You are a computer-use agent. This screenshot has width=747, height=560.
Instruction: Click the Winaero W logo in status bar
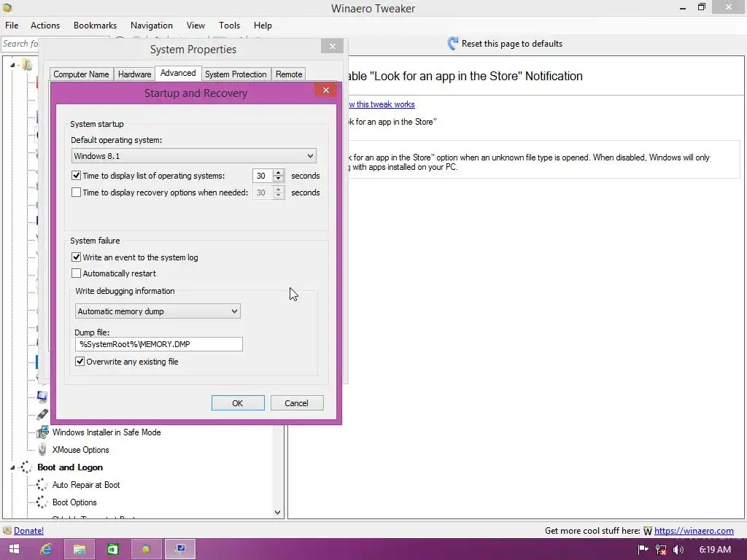[x=648, y=531]
